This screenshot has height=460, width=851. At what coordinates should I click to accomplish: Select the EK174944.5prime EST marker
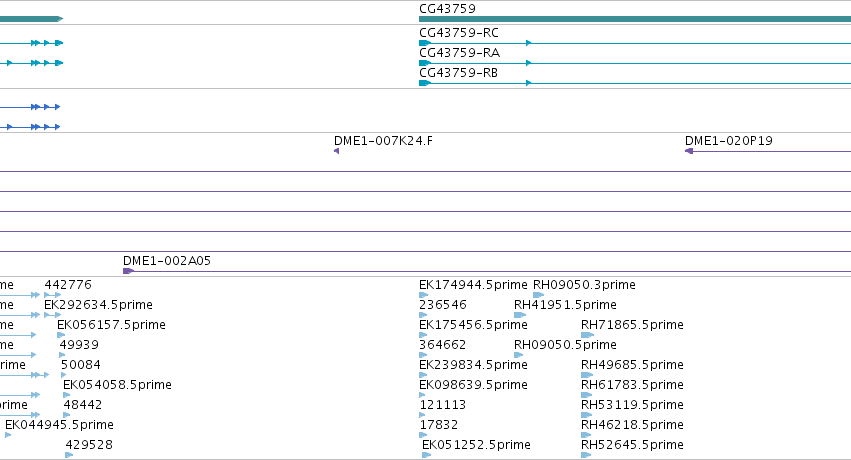[423, 295]
